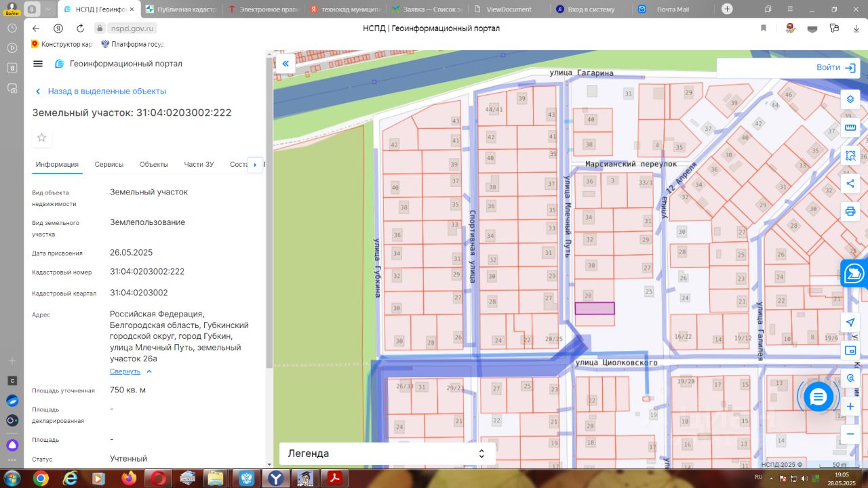Click улица Циолковского label on map

(616, 363)
